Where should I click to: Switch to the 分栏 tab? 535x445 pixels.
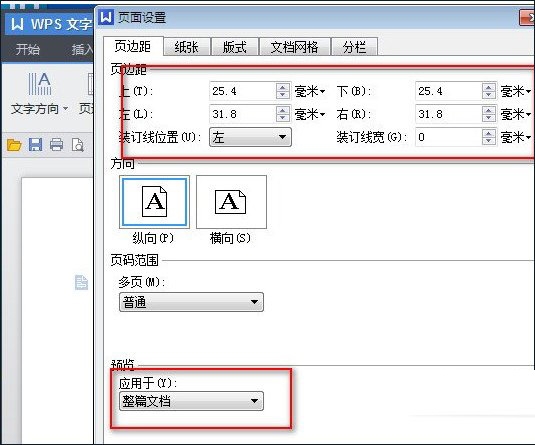coord(355,47)
